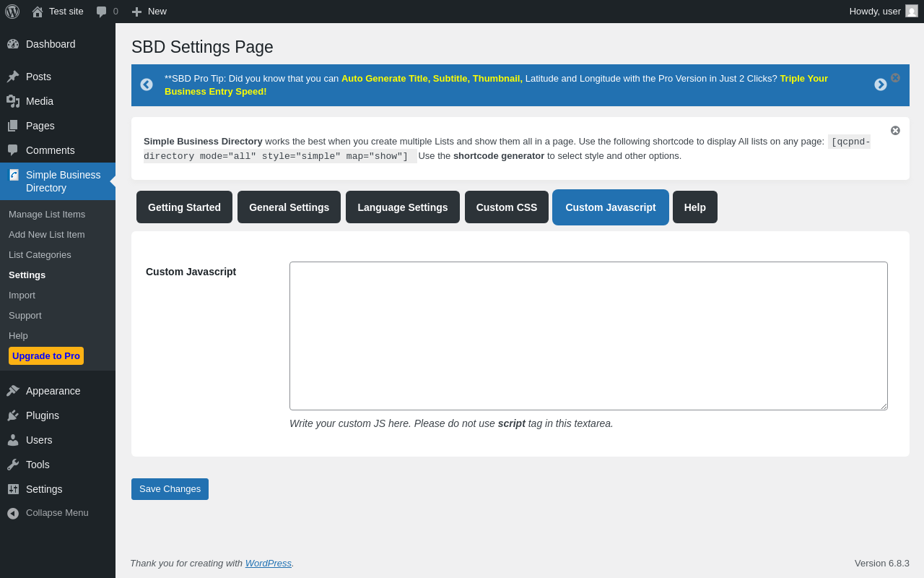This screenshot has width=924, height=578.
Task: Click the SBD Settings Page heading
Action: pyautogui.click(x=202, y=47)
